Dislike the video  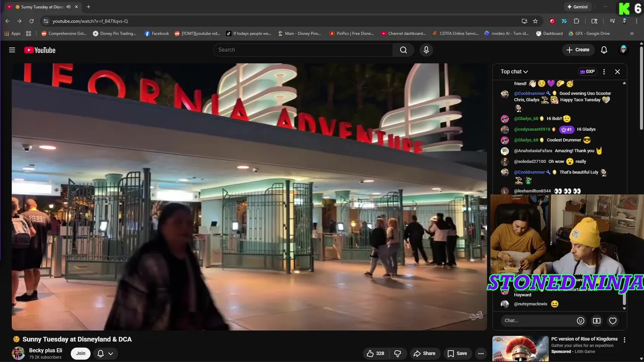[x=397, y=353]
